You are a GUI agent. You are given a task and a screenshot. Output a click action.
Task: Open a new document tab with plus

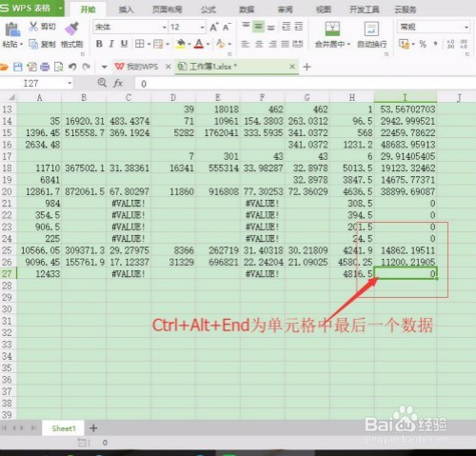pos(307,67)
